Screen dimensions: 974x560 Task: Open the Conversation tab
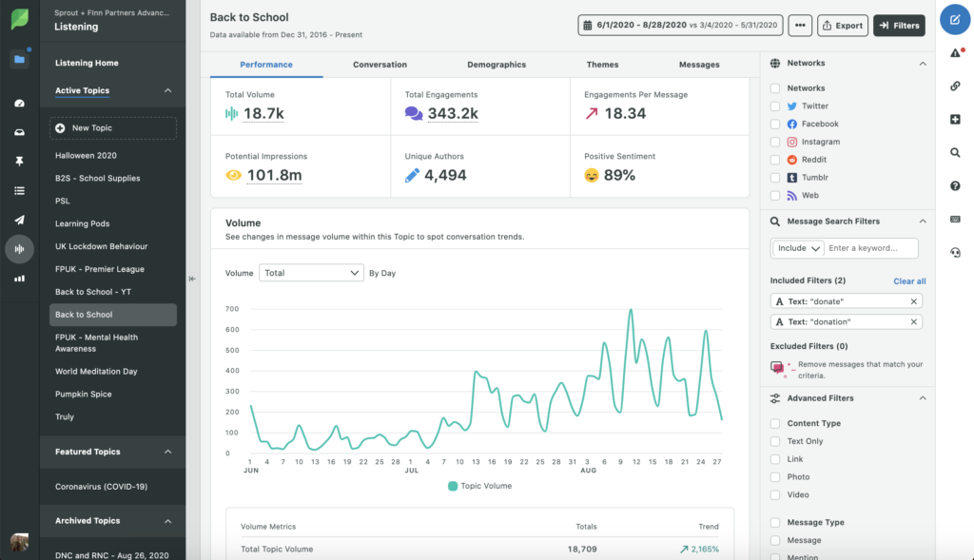pos(380,64)
